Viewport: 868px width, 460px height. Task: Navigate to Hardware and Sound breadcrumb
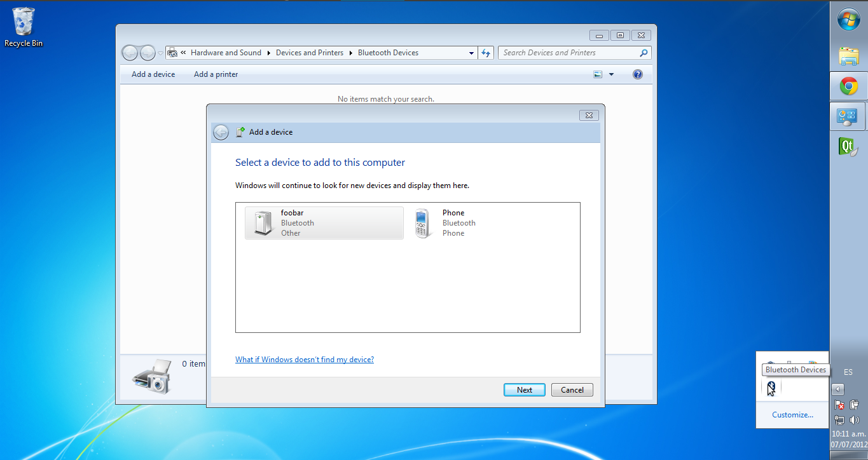226,52
